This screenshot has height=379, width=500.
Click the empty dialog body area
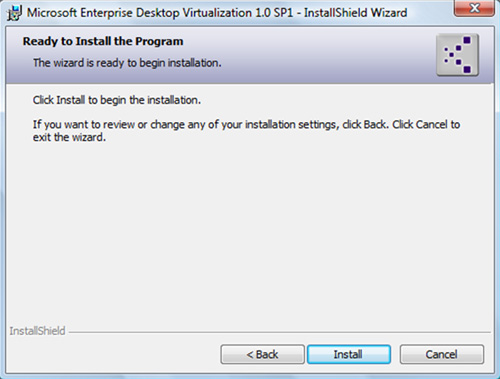pyautogui.click(x=250, y=233)
